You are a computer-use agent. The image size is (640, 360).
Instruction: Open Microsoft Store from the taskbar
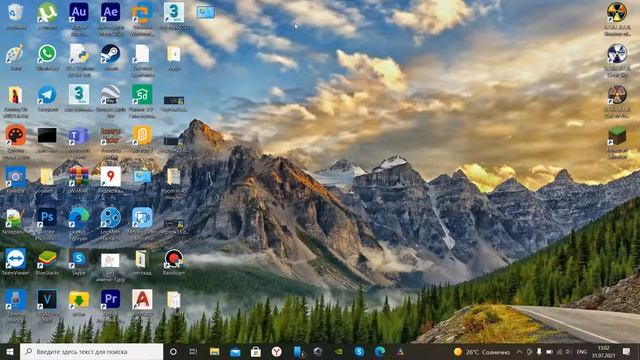click(256, 351)
